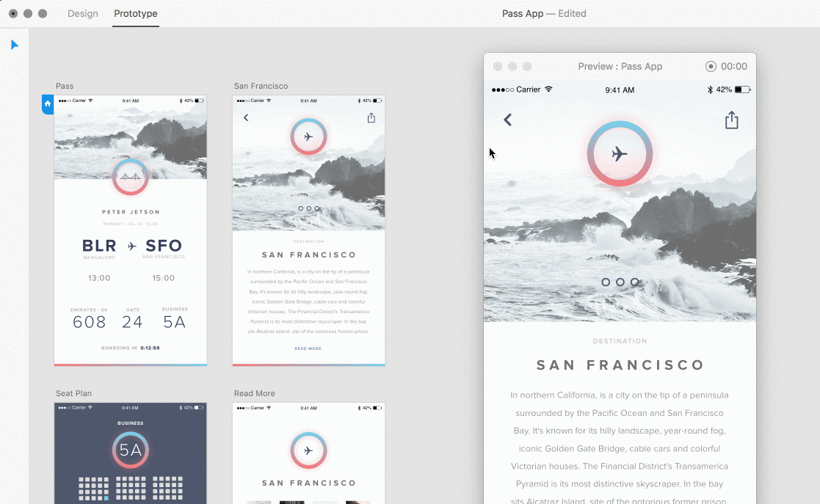The image size is (820, 504).
Task: Tap the back chevron in Preview window
Action: (x=507, y=120)
